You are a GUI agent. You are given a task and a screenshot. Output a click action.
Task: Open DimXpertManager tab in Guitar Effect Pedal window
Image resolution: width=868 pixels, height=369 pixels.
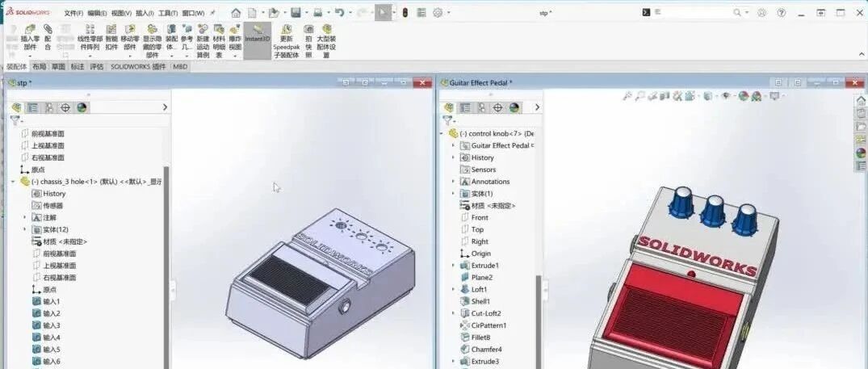[x=497, y=107]
